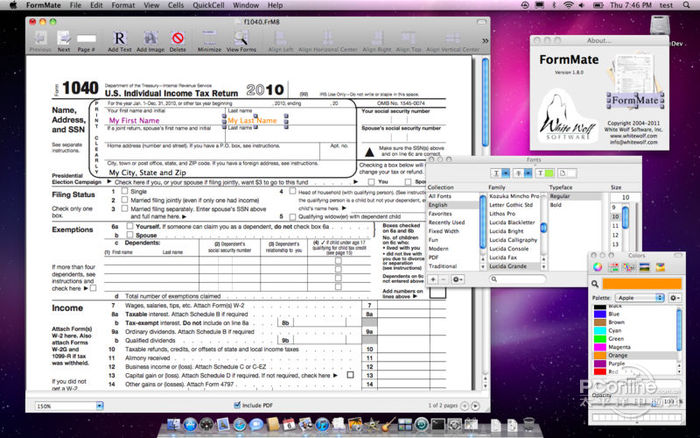Click the Delete toolbar icon
The height and width of the screenshot is (438, 700).
pyautogui.click(x=178, y=38)
